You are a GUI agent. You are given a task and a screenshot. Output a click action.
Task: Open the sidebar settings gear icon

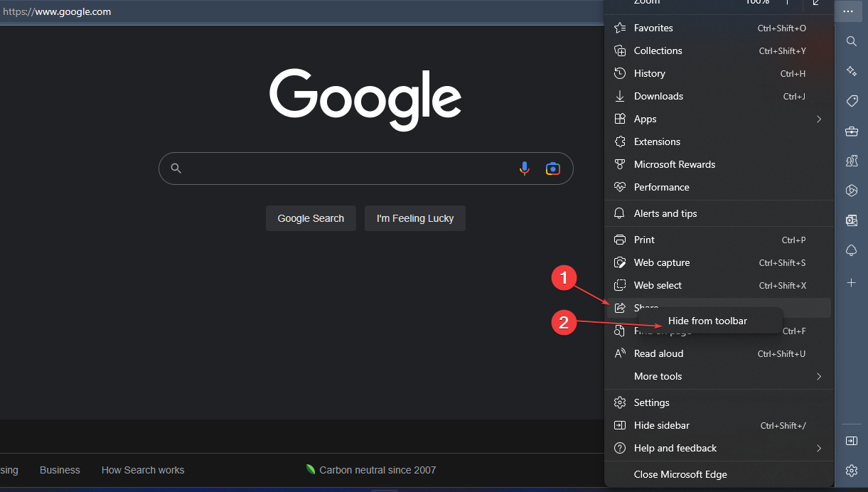(851, 470)
